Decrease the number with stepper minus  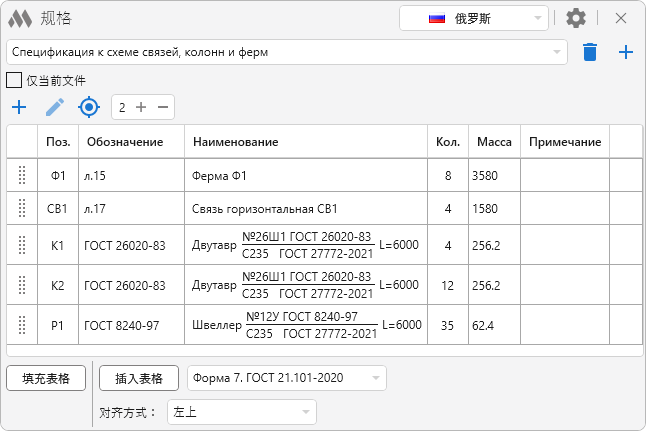[162, 107]
